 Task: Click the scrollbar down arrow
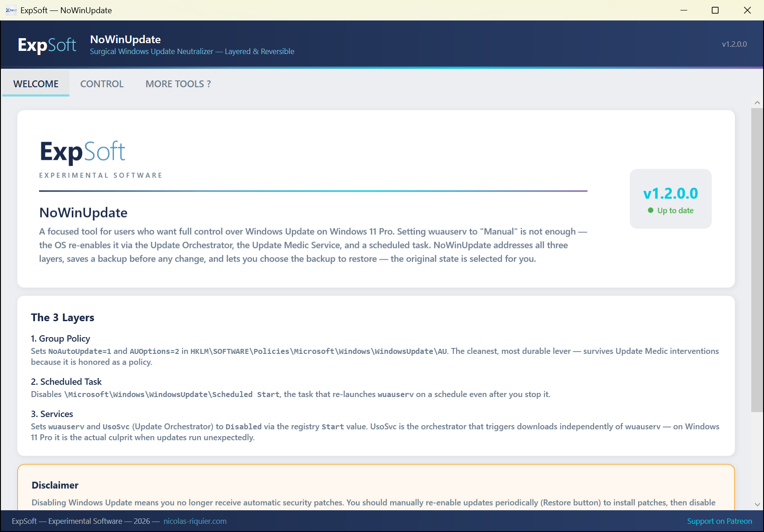point(757,504)
